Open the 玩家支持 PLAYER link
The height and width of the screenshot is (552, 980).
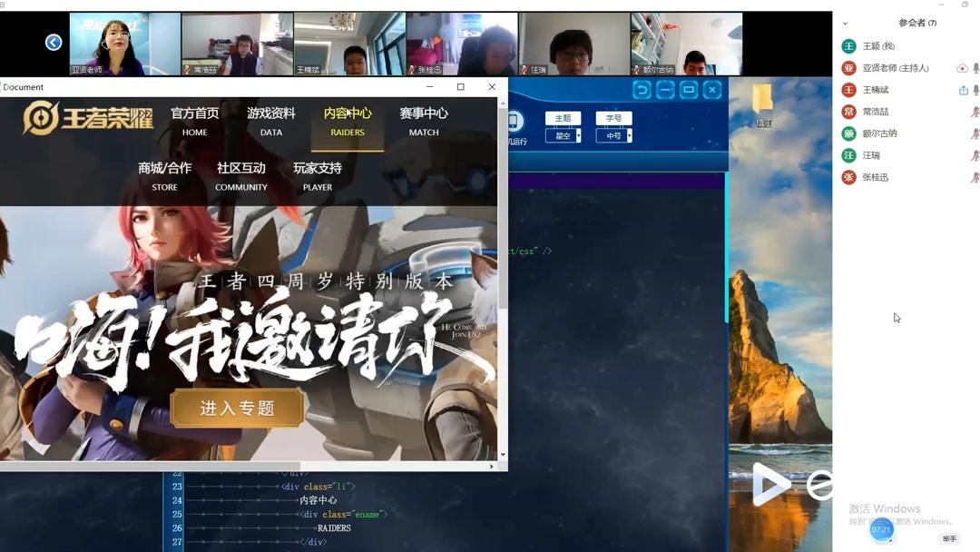point(317,178)
